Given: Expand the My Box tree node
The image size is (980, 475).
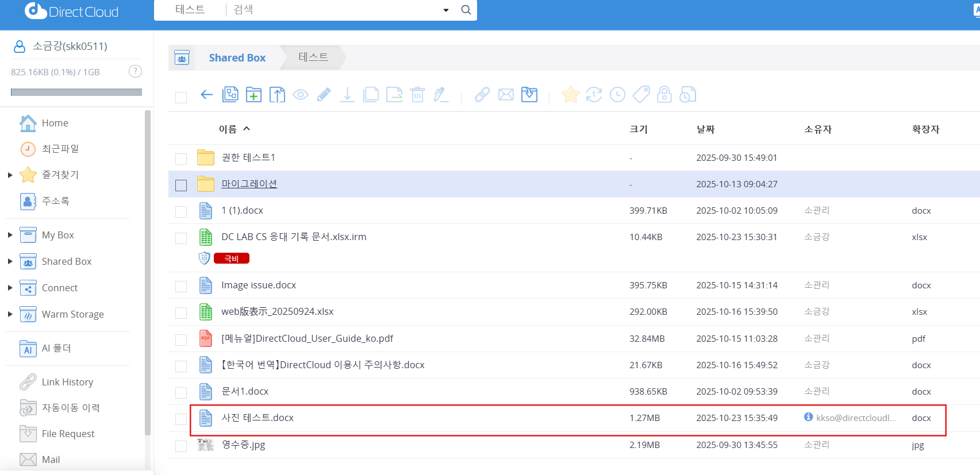Looking at the screenshot, I should pyautogui.click(x=10, y=235).
